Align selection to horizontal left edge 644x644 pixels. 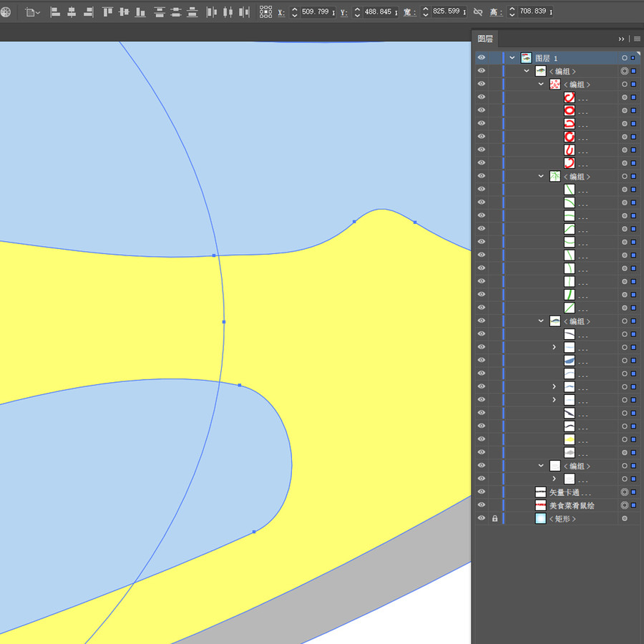click(55, 12)
